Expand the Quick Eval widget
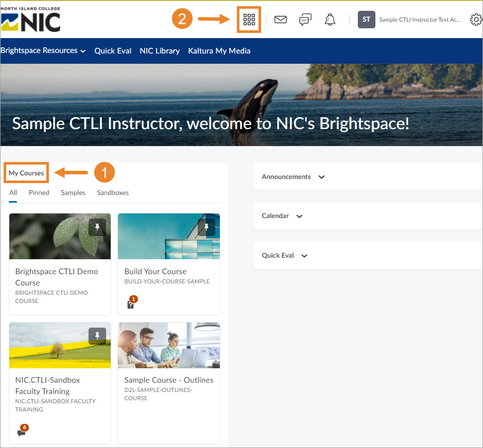Image resolution: width=483 pixels, height=448 pixels. 304,256
